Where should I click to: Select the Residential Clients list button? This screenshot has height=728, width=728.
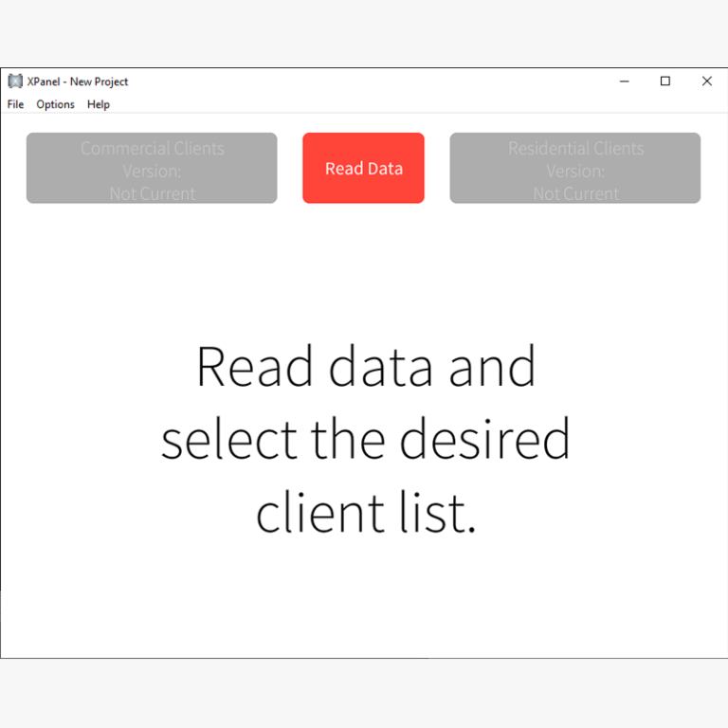(574, 168)
